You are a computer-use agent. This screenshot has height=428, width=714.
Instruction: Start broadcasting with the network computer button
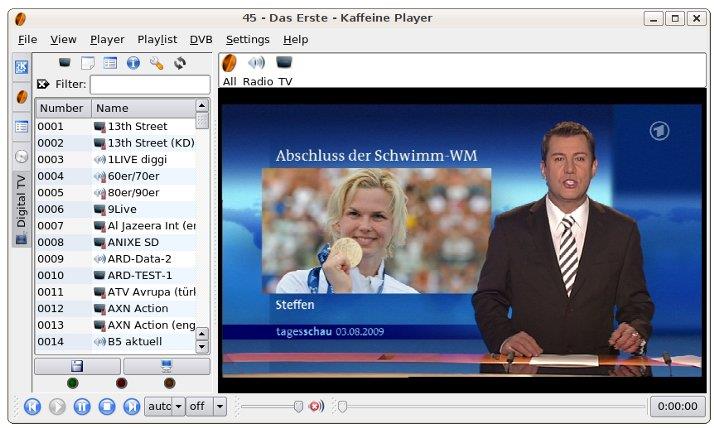click(x=167, y=366)
